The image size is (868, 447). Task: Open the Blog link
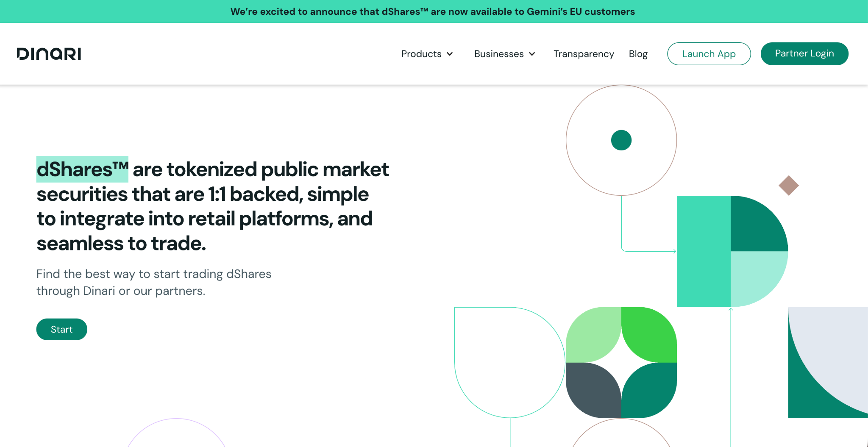pos(638,54)
